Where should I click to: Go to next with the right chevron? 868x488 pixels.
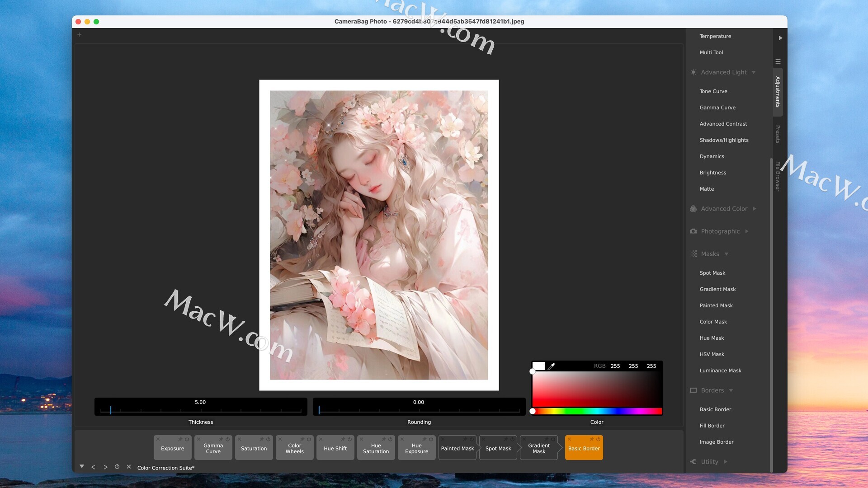[105, 467]
